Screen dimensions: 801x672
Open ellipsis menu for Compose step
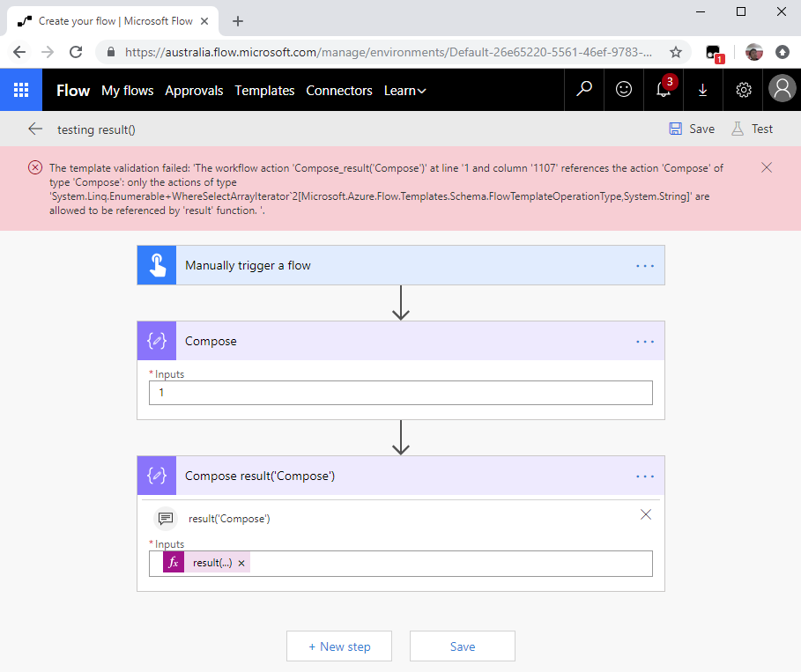click(645, 341)
